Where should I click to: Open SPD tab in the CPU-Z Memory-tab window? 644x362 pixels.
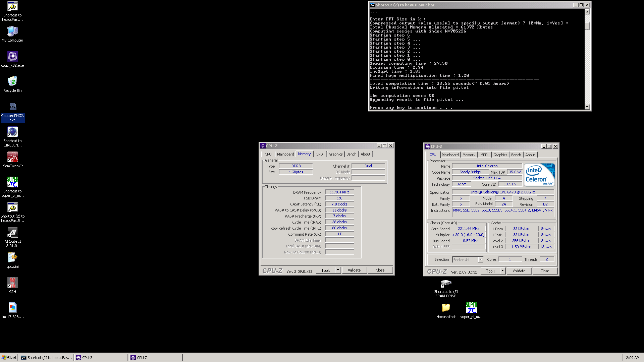click(320, 154)
